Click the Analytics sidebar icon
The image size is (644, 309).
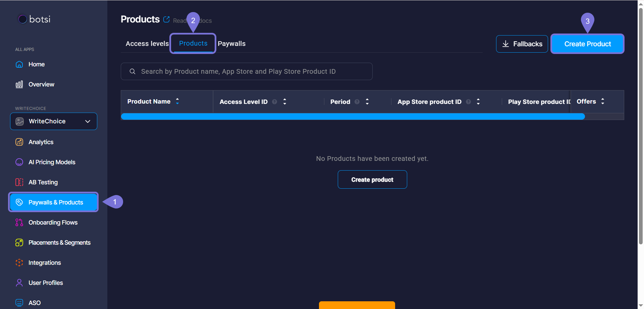click(x=19, y=142)
